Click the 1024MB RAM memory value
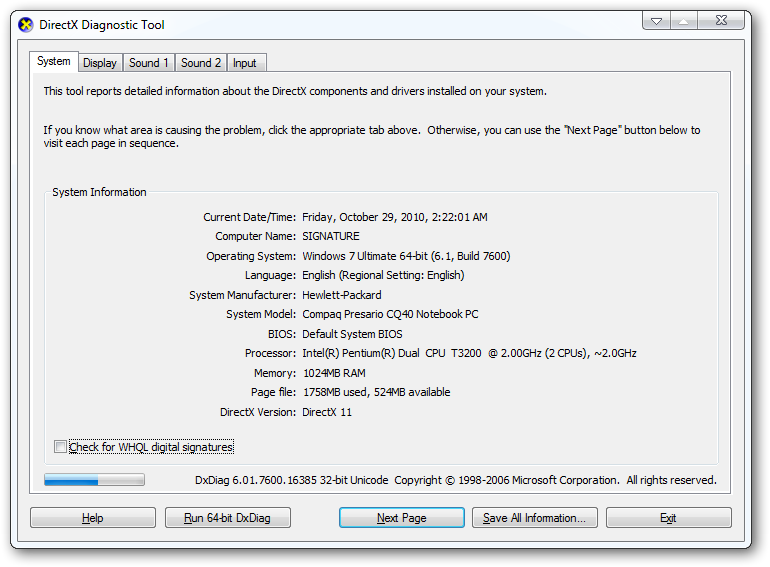Screen dimensions: 770x567 (x=334, y=373)
